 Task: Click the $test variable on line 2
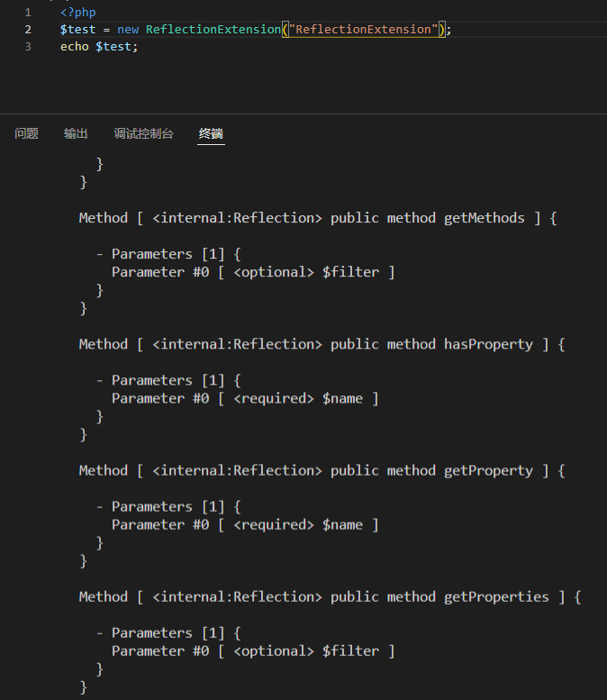tap(78, 30)
